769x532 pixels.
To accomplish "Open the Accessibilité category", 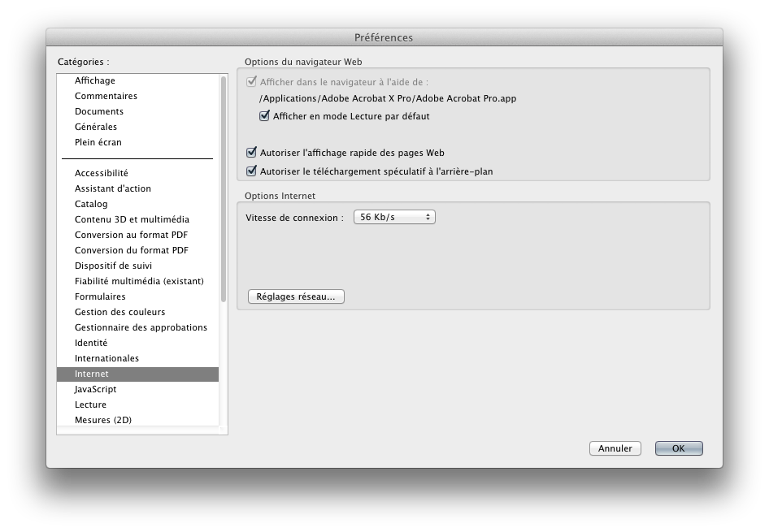I will pos(137,173).
